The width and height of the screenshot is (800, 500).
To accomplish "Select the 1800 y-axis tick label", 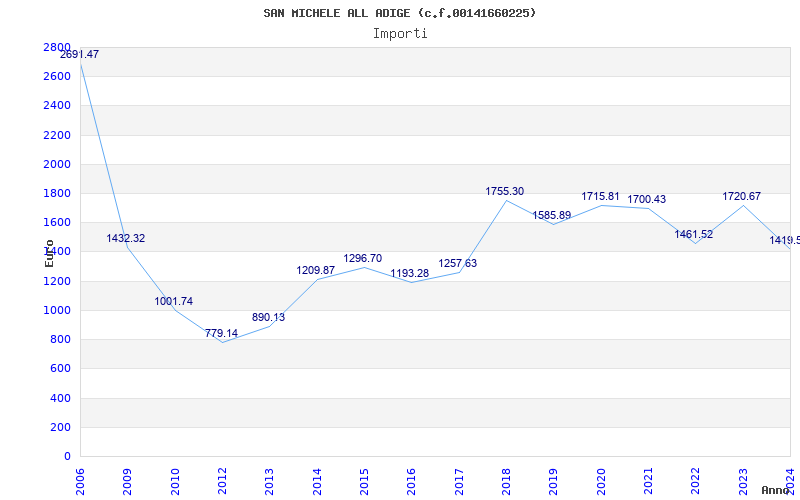I will tap(57, 193).
